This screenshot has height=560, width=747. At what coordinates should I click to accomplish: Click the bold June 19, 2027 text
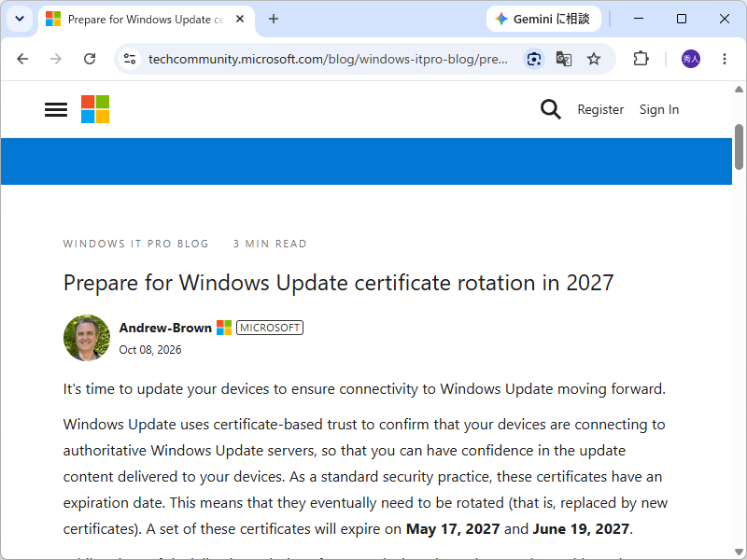pyautogui.click(x=581, y=529)
